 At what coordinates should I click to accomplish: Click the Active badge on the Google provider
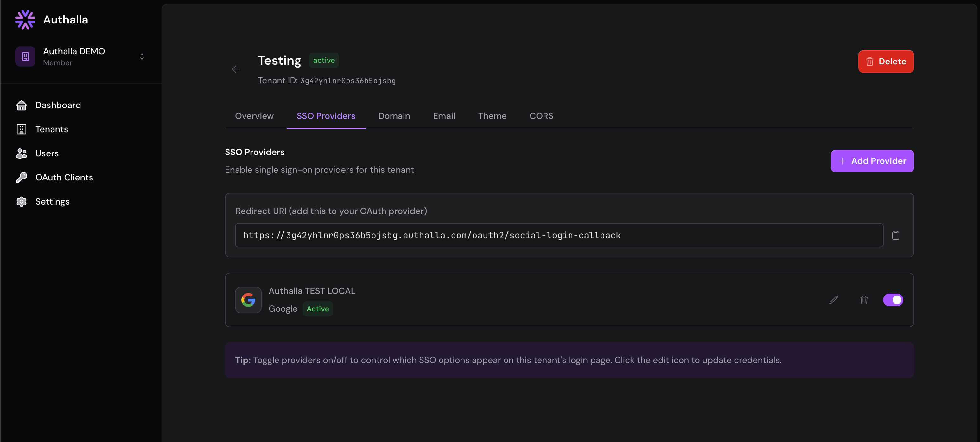click(x=318, y=309)
